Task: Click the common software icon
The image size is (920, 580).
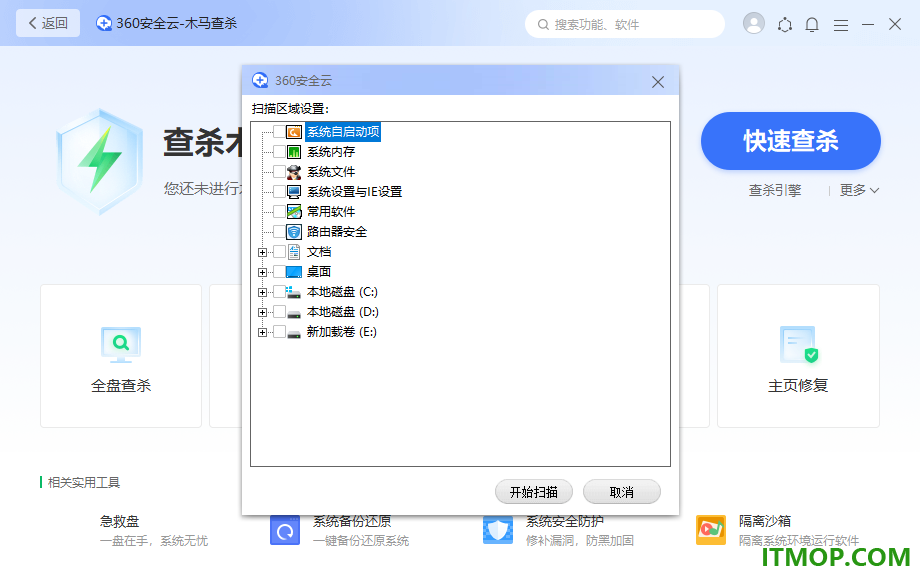Action: (294, 212)
